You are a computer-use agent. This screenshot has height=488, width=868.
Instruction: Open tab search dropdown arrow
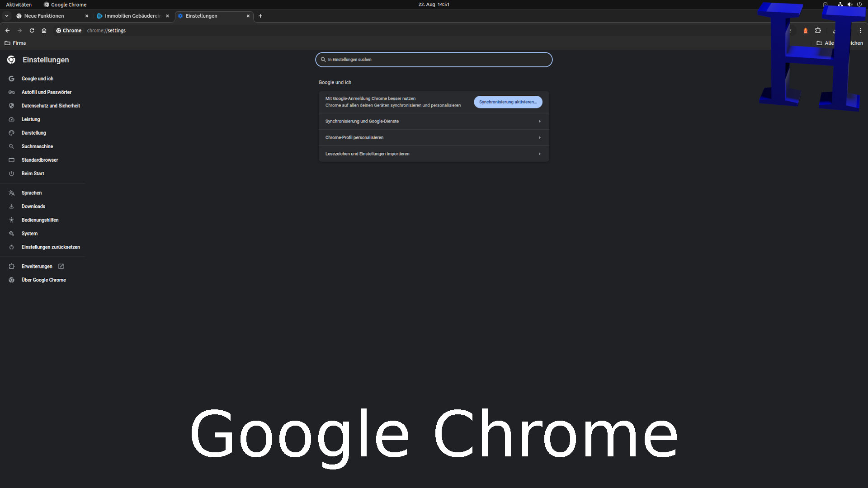coord(7,16)
